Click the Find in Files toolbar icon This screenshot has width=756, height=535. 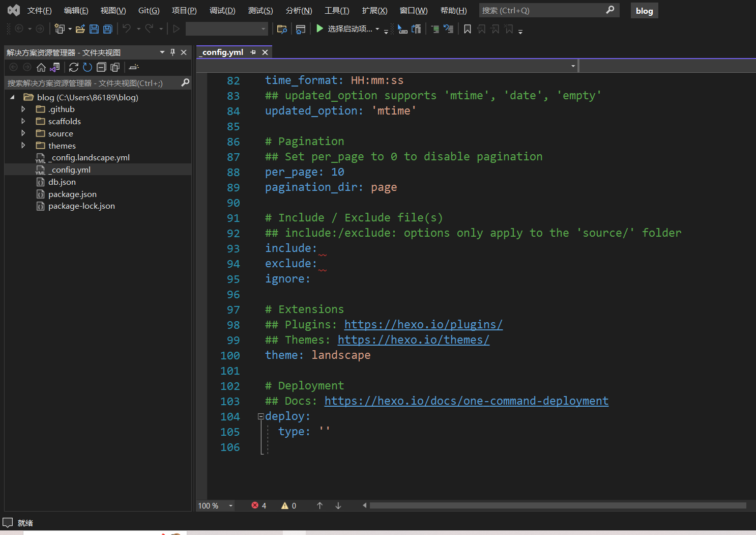(x=282, y=29)
